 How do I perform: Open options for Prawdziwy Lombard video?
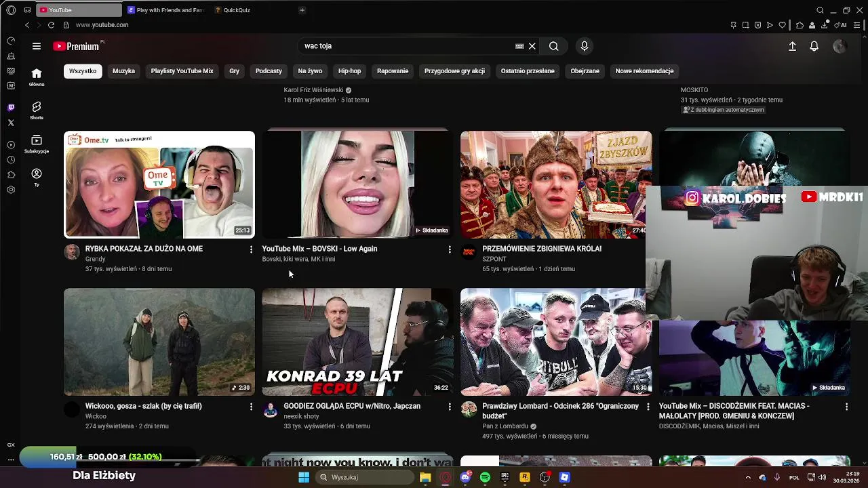[x=648, y=407]
